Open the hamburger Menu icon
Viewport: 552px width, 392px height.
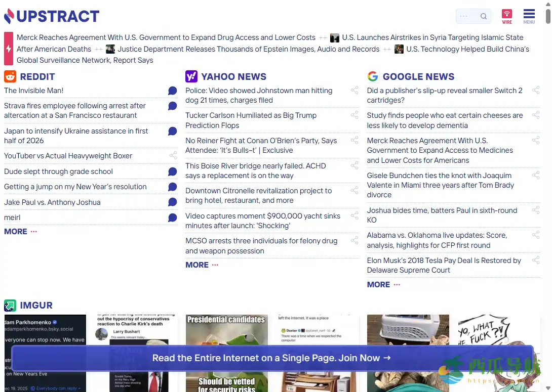529,16
